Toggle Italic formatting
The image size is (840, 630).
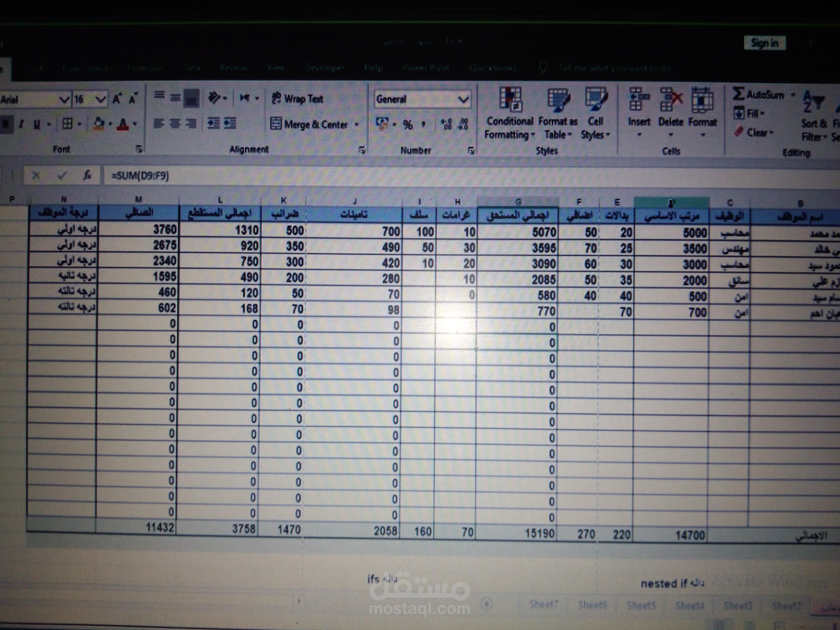21,124
